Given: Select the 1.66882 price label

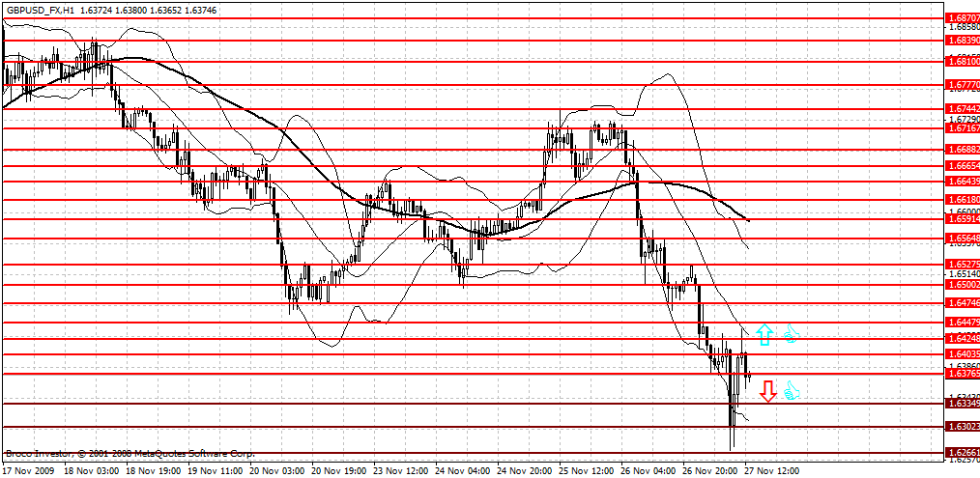Looking at the screenshot, I should (x=964, y=150).
